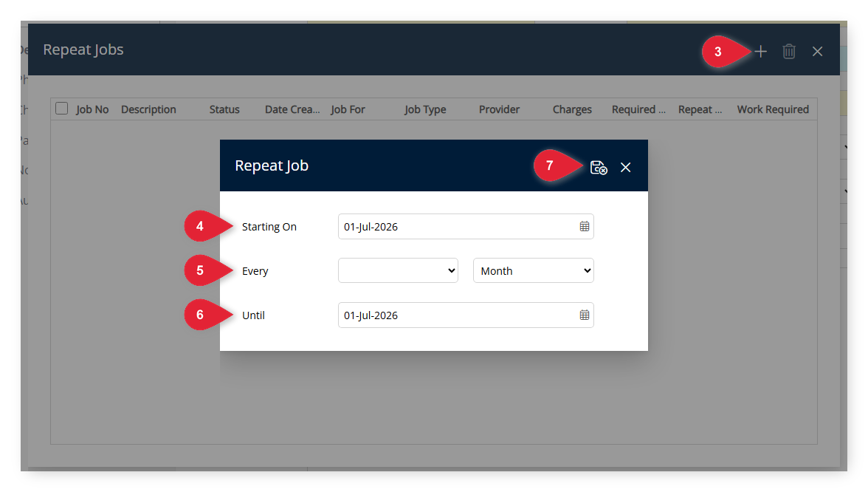The image size is (868, 492).
Task: Open the Every interval number dropdown
Action: 398,270
